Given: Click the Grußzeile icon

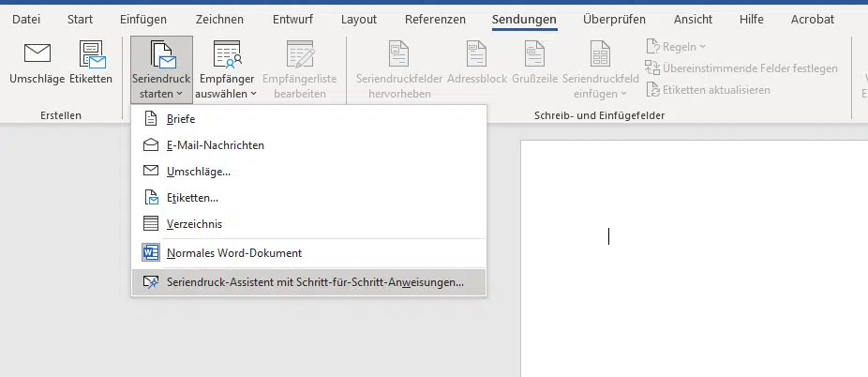Looking at the screenshot, I should [x=534, y=53].
